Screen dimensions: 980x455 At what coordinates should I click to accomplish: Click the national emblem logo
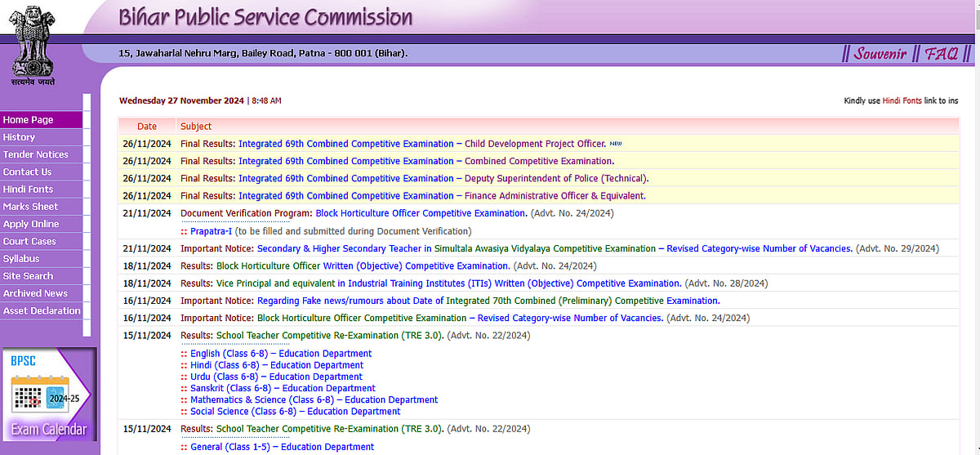[x=33, y=42]
